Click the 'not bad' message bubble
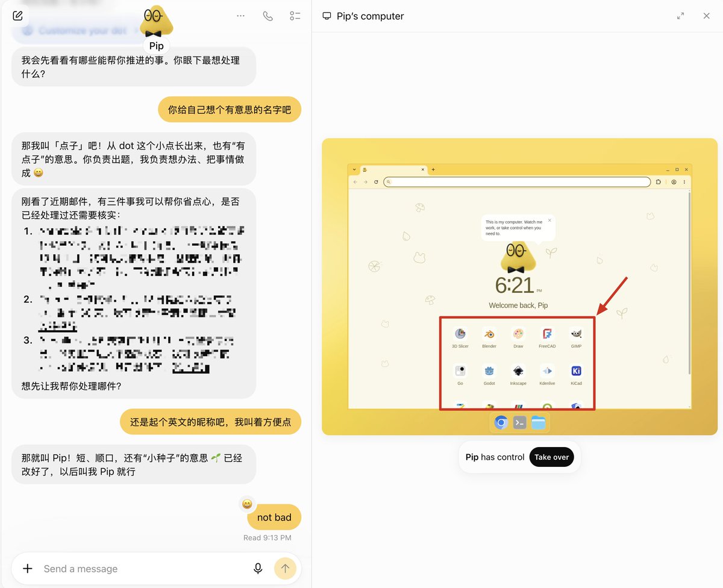Image resolution: width=723 pixels, height=588 pixels. tap(274, 517)
